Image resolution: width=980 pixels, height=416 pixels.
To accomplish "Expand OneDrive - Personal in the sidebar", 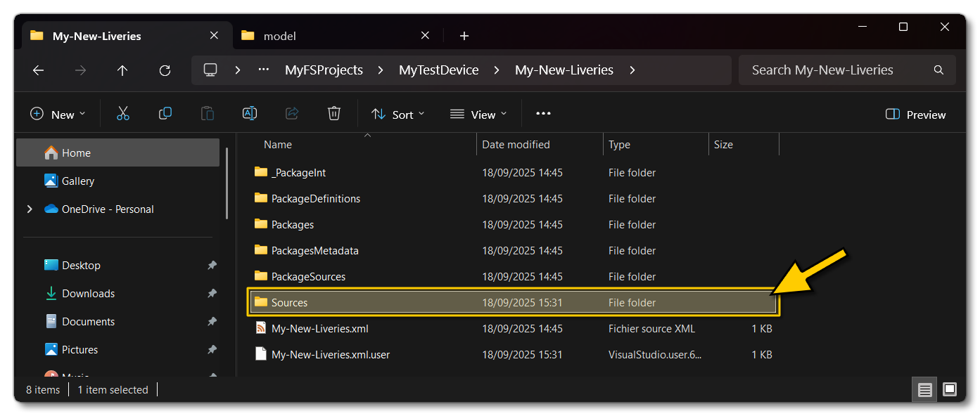I will click(29, 209).
